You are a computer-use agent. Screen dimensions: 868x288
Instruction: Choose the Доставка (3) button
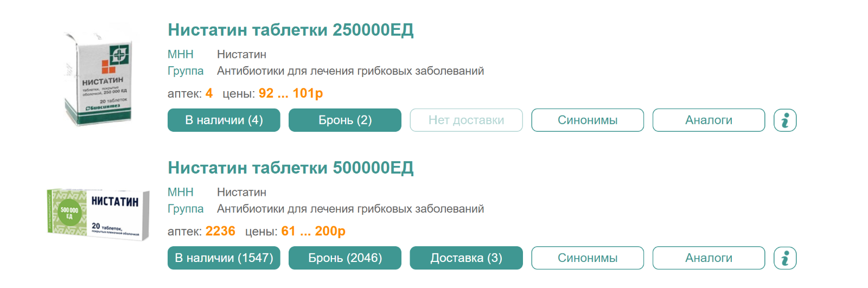pos(467,258)
